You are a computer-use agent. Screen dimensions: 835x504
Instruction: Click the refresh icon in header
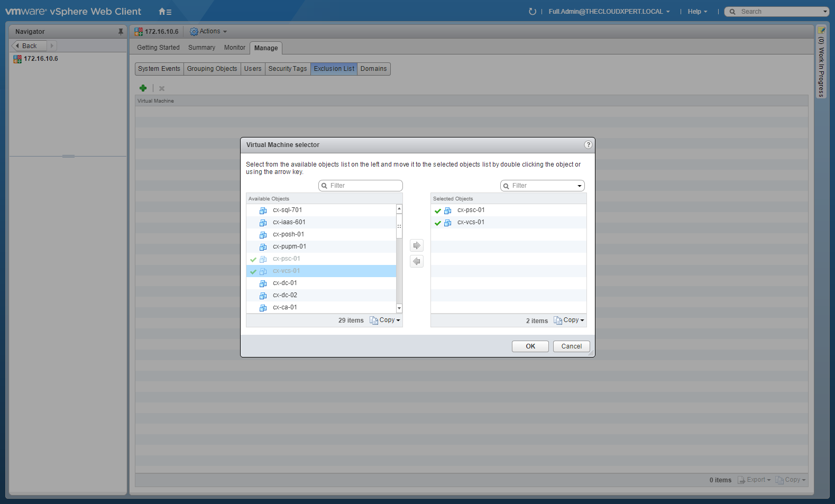pos(532,12)
